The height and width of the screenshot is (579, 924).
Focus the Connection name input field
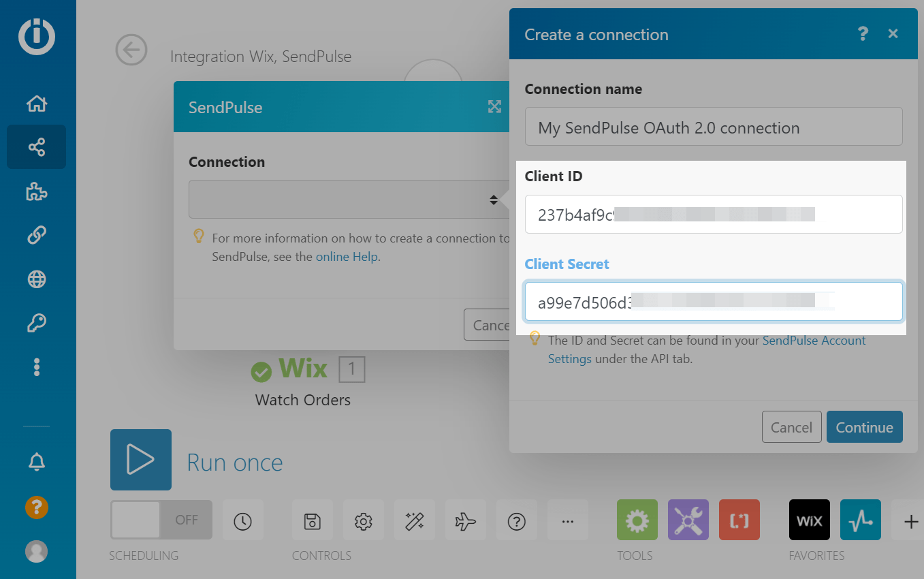(x=713, y=127)
